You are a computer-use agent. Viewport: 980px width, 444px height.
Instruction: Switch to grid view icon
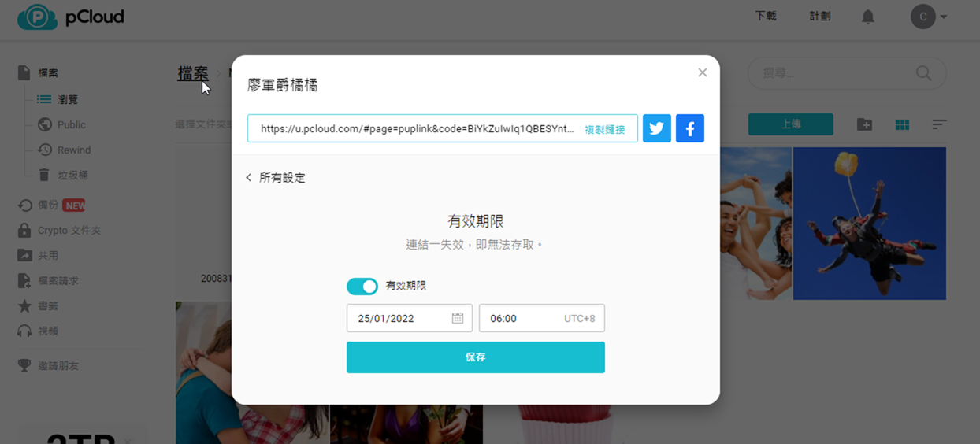[x=902, y=124]
